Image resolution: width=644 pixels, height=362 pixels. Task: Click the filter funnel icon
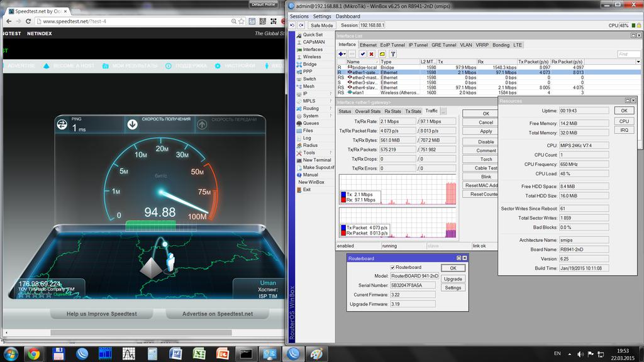[392, 54]
